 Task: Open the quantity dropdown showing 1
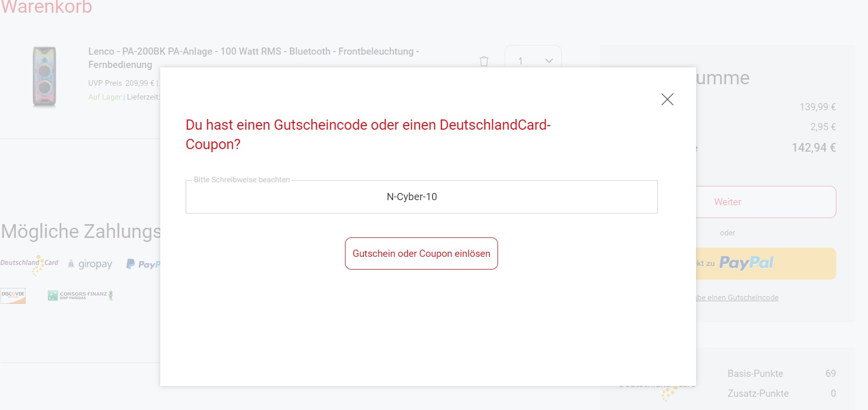click(x=533, y=61)
